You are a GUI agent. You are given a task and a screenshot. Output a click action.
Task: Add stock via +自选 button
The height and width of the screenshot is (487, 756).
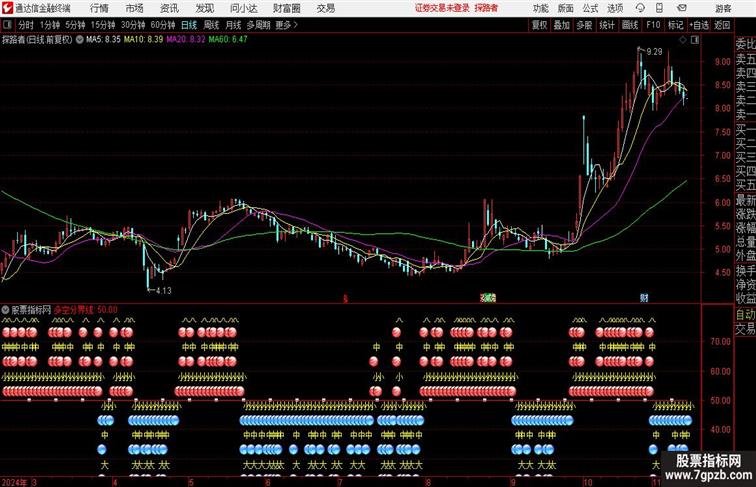coord(699,25)
